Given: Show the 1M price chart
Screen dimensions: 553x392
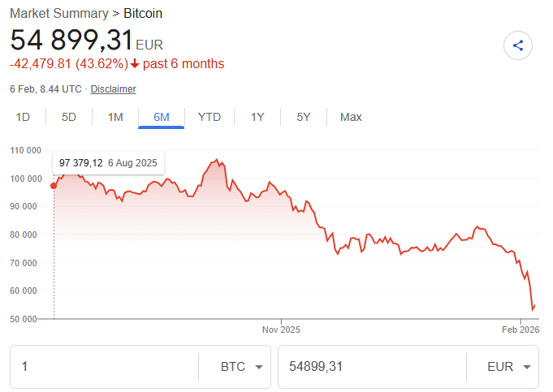Looking at the screenshot, I should click(115, 117).
